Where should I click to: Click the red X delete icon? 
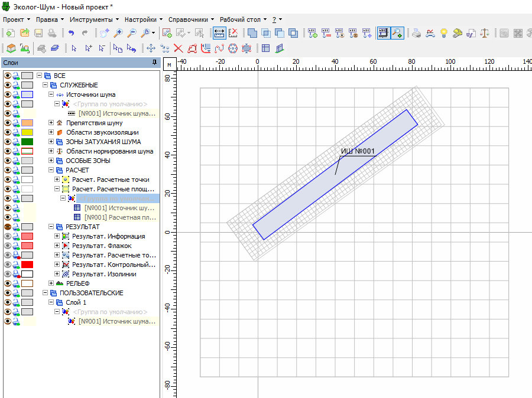[178, 48]
